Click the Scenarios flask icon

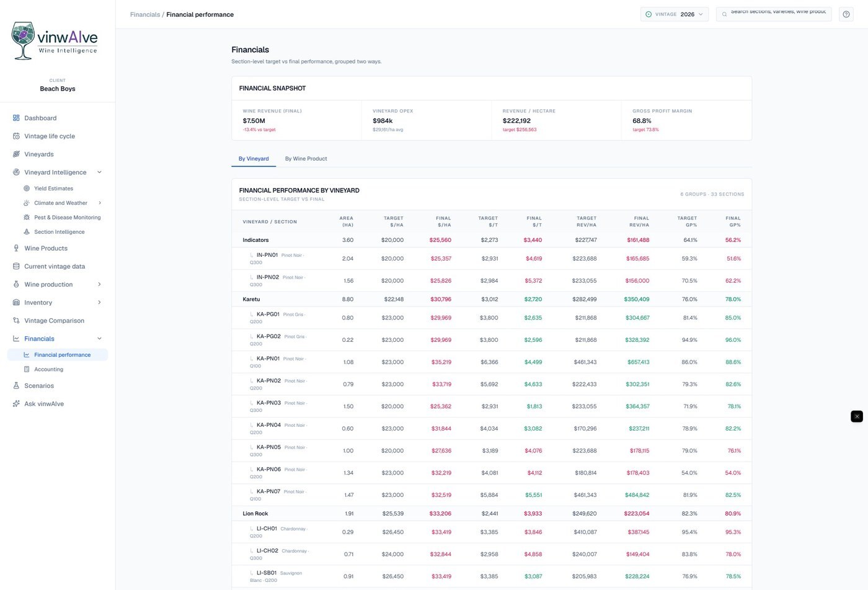[x=16, y=385]
